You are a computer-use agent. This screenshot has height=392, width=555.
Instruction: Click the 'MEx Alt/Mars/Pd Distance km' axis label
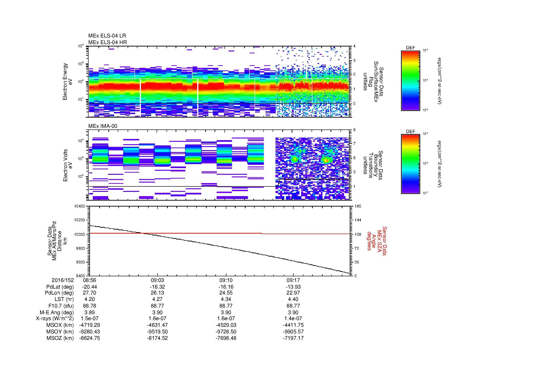57,241
